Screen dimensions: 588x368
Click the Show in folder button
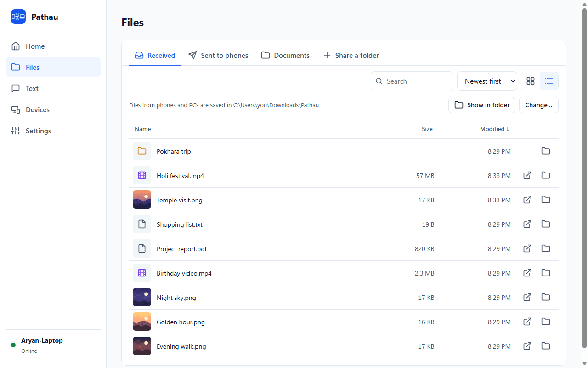(x=482, y=105)
